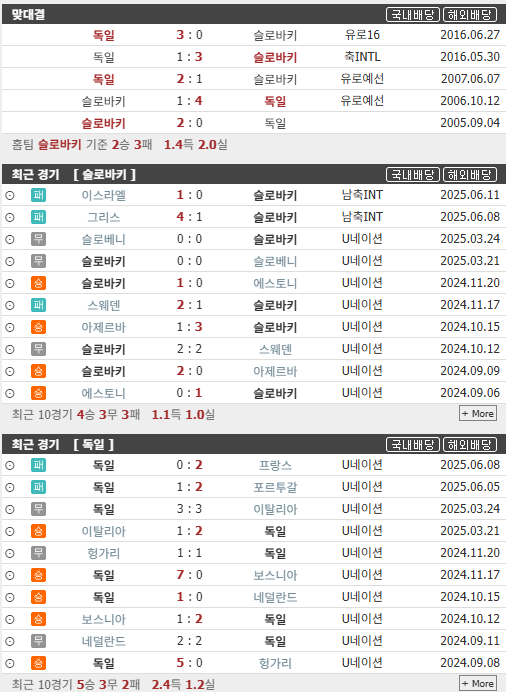Click the circle icon on the 에스토니 0:1 슬로바키 row
Screen dimensions: 506x692
click(10, 394)
